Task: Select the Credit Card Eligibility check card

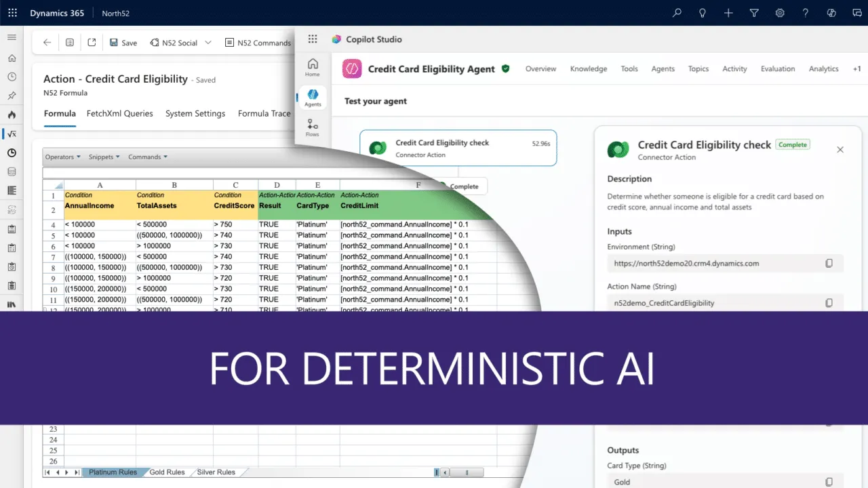Action: point(458,148)
